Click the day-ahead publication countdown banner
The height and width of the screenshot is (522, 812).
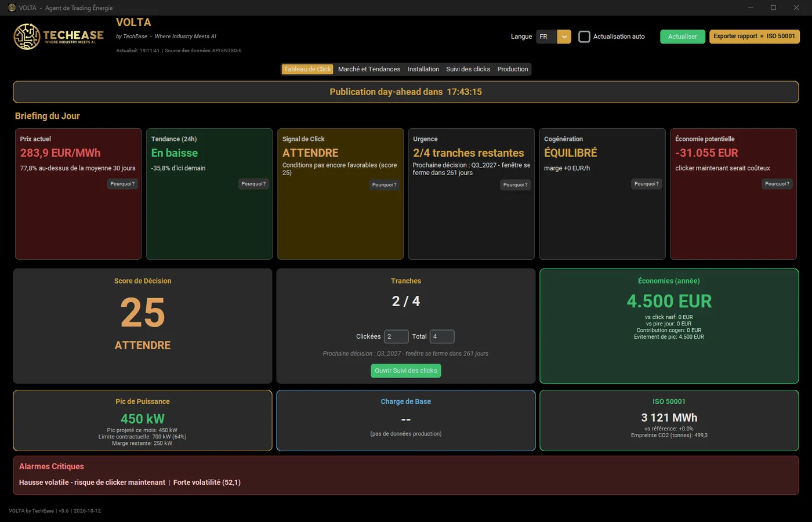[406, 92]
